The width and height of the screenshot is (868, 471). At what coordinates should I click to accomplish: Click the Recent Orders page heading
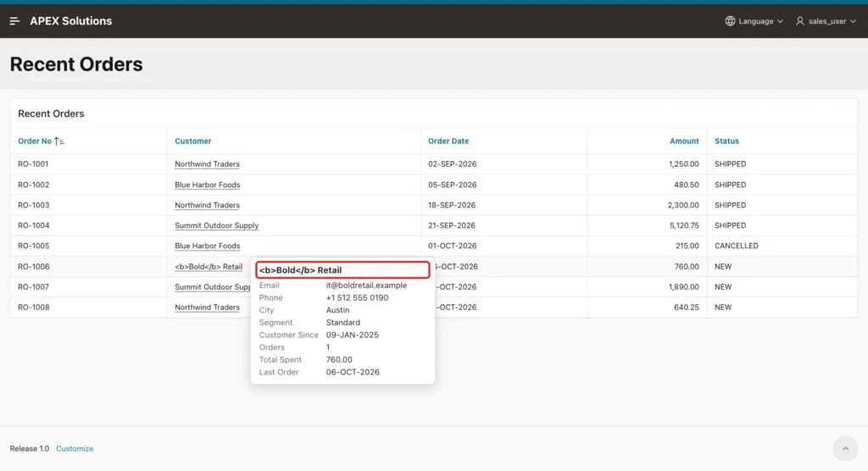click(76, 64)
